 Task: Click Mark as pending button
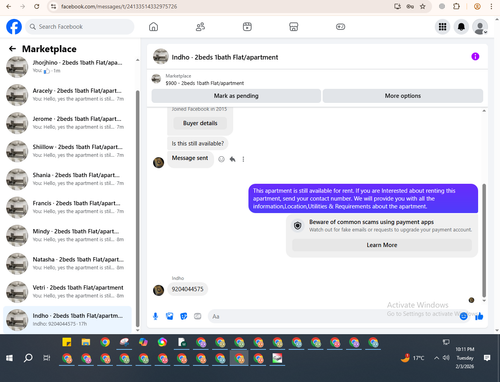(236, 96)
